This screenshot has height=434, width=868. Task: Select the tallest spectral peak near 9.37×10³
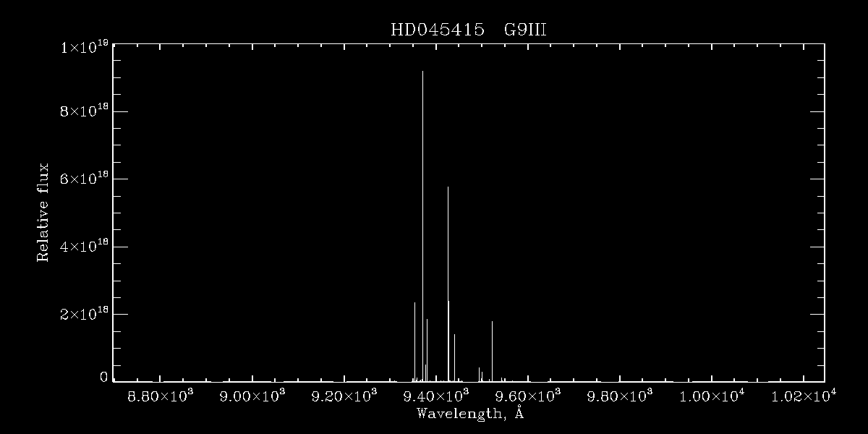point(422,226)
